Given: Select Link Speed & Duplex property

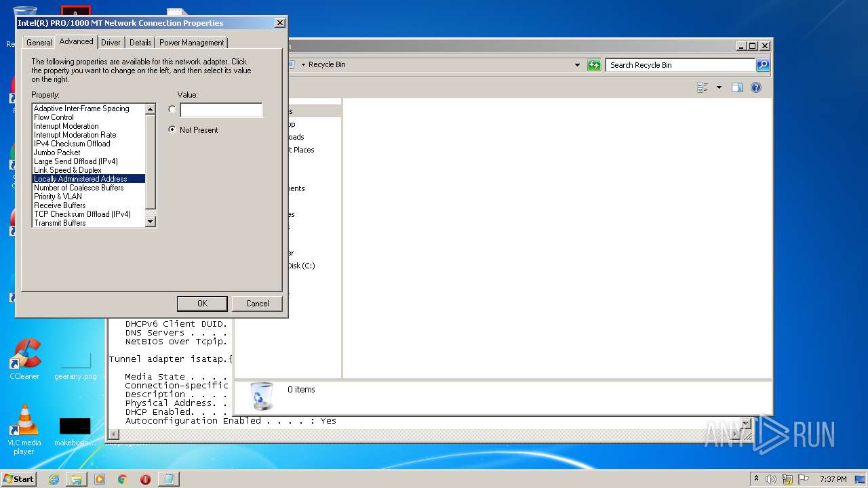Looking at the screenshot, I should pos(89,170).
